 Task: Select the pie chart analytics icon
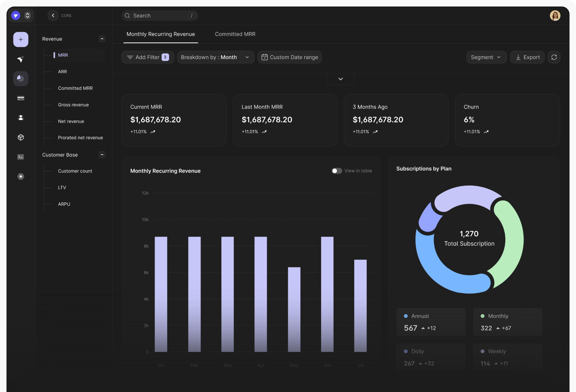click(x=21, y=78)
